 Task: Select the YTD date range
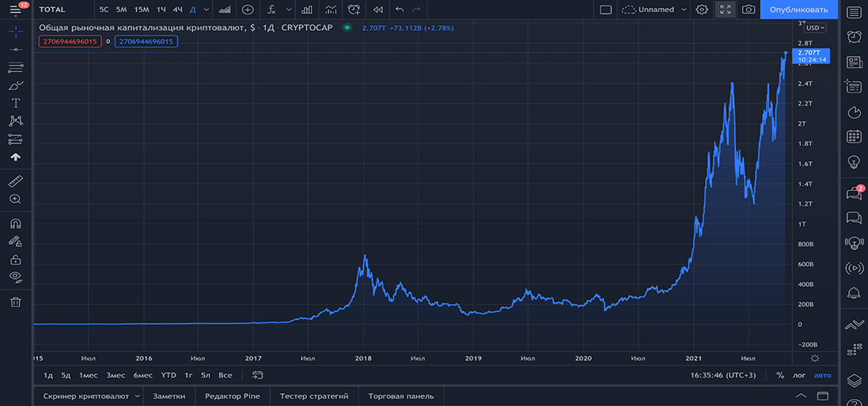[169, 375]
